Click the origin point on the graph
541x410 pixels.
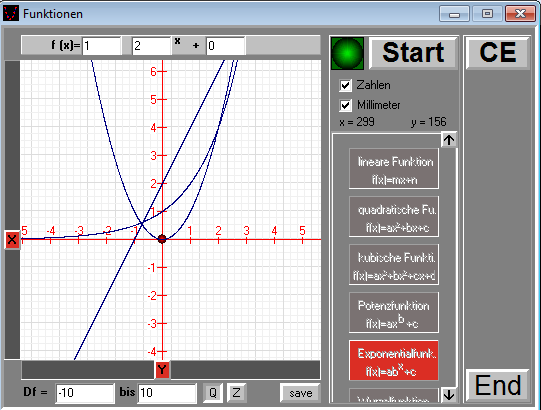[x=162, y=239]
